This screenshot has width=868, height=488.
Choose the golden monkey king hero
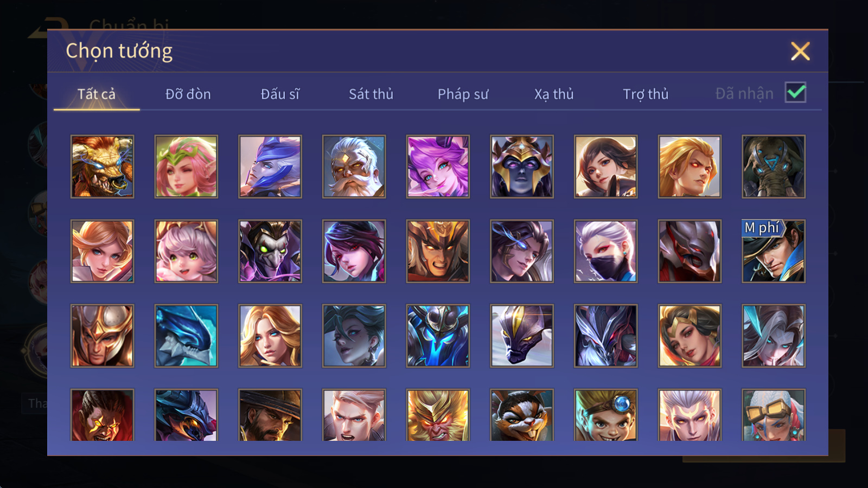coord(438,415)
